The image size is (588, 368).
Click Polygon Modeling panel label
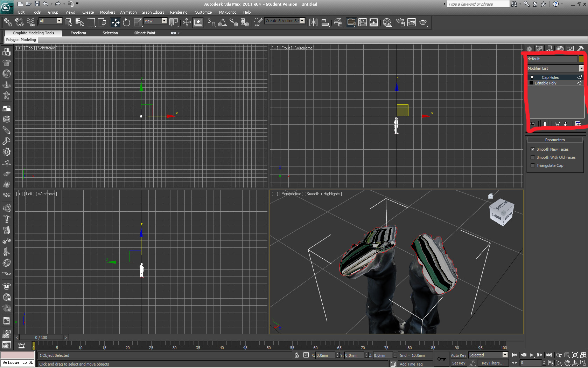[21, 40]
